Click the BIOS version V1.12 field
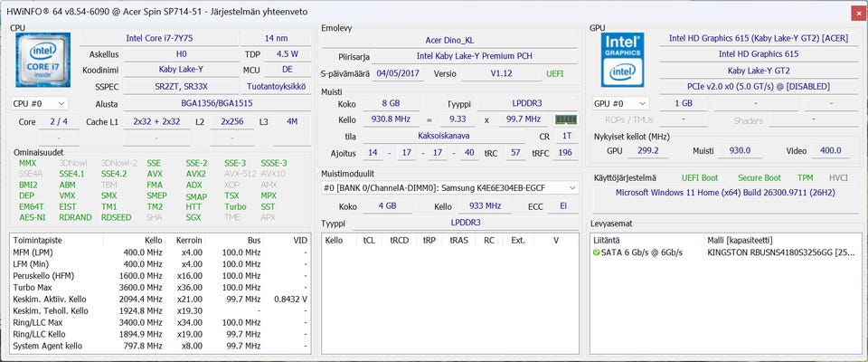868x362 pixels. click(x=500, y=73)
